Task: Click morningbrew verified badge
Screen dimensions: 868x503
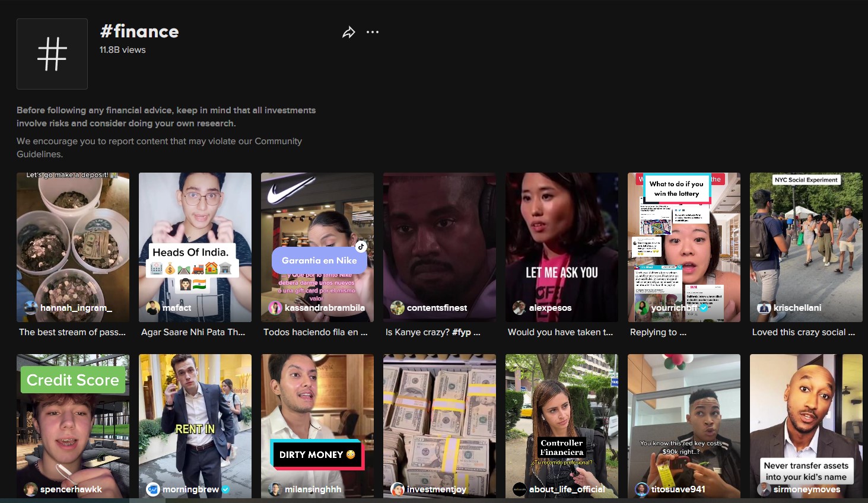Action: 225,489
